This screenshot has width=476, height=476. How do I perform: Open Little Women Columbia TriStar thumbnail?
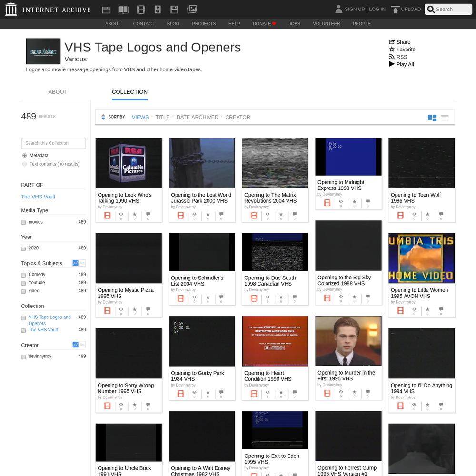coord(422,258)
